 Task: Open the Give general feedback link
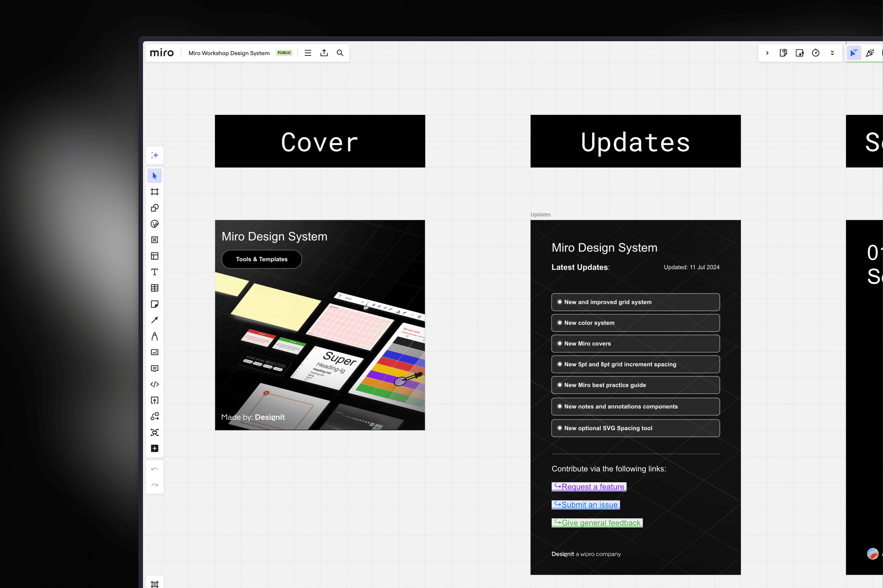(597, 523)
